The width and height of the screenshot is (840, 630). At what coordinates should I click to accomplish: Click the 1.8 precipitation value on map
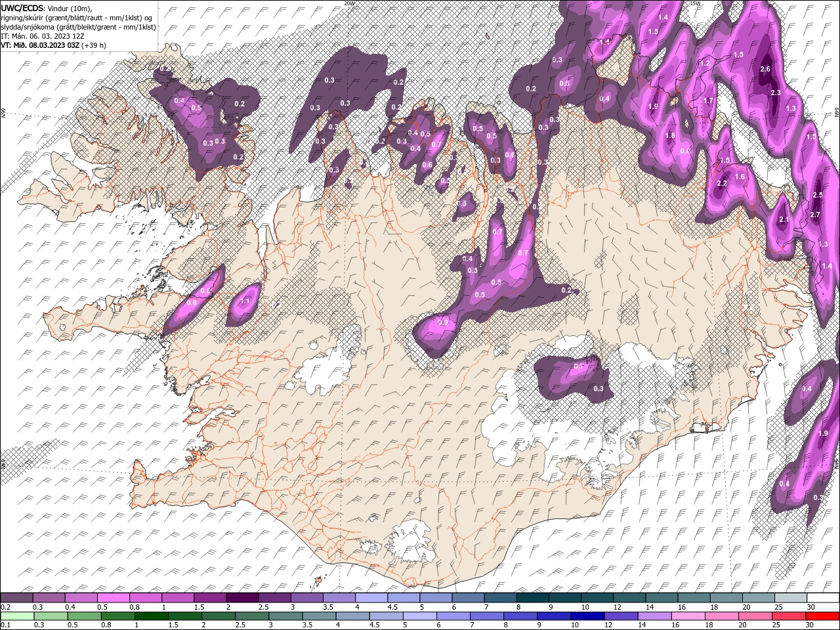pos(670,135)
